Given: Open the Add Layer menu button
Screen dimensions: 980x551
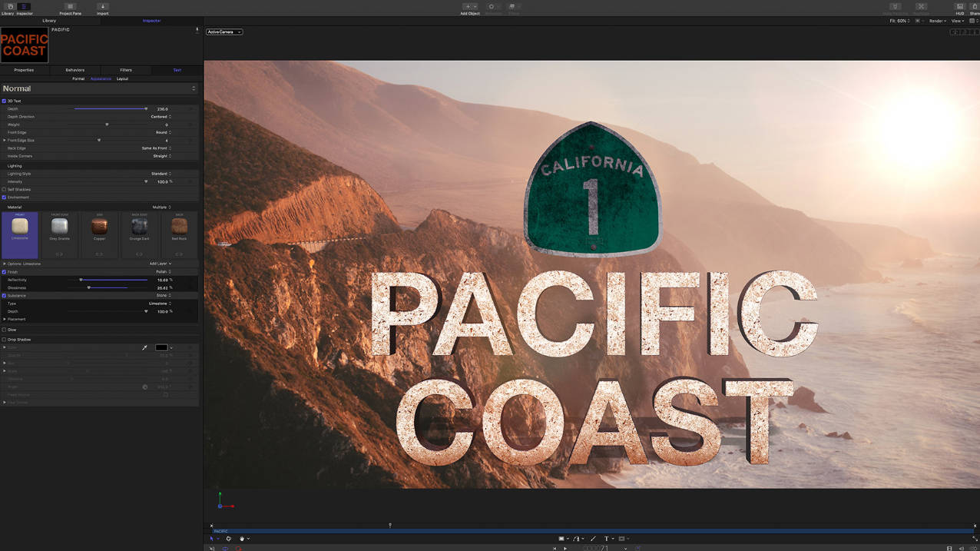Looking at the screenshot, I should 160,264.
